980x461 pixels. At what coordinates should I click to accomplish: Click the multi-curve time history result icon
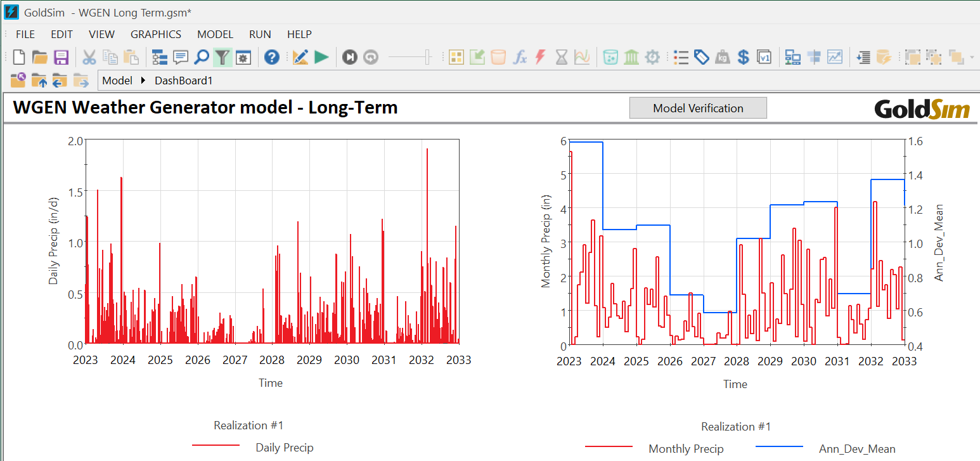coord(582,57)
